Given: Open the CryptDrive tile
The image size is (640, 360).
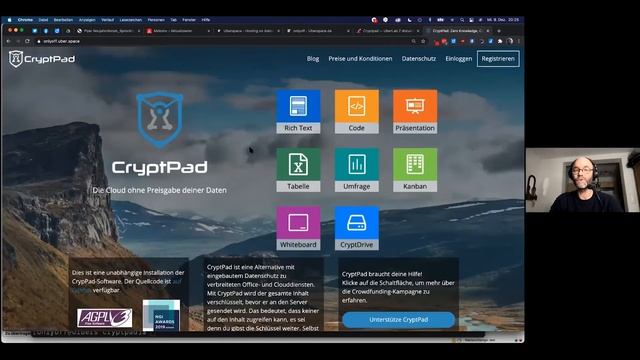Looking at the screenshot, I should tap(357, 228).
